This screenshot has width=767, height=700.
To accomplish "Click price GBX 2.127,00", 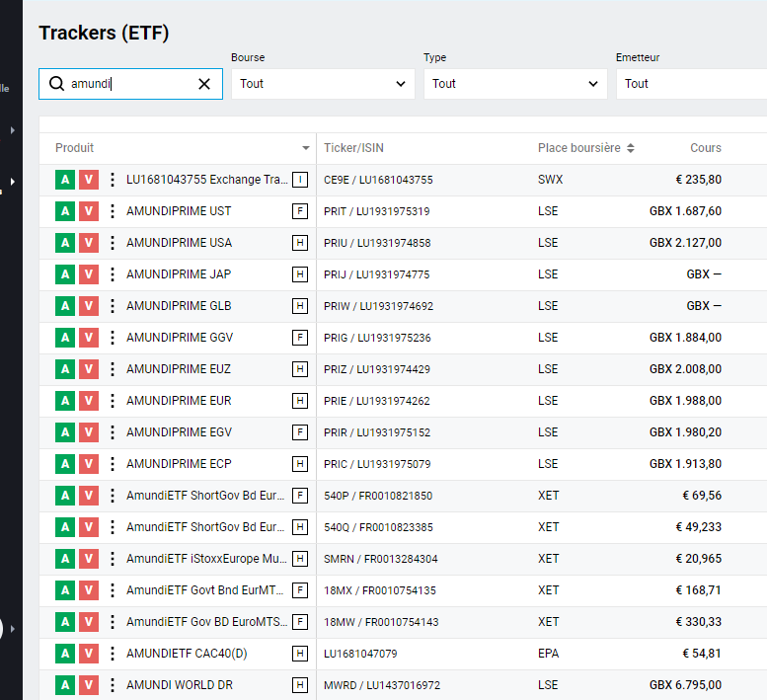I will 685,243.
